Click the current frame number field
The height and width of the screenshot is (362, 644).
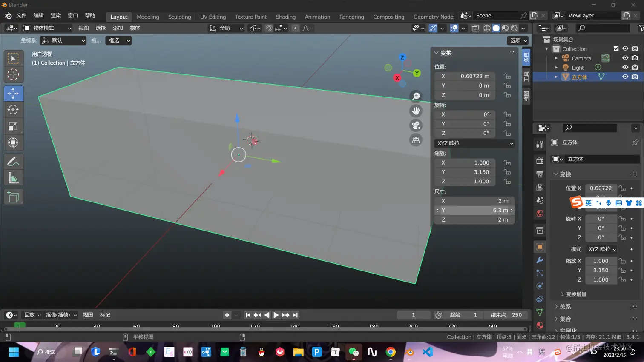click(413, 315)
